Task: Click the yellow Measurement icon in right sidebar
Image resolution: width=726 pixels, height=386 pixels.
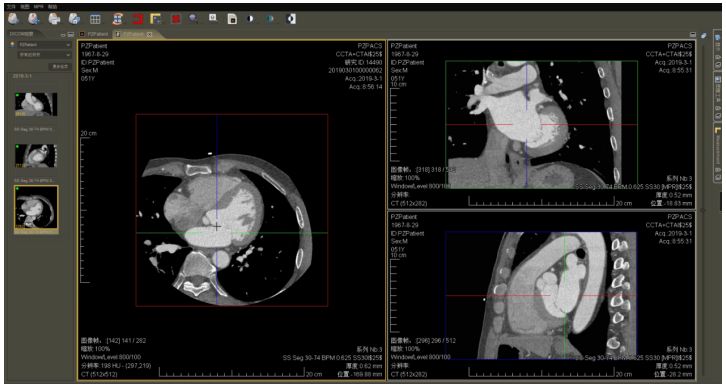Action: [718, 130]
